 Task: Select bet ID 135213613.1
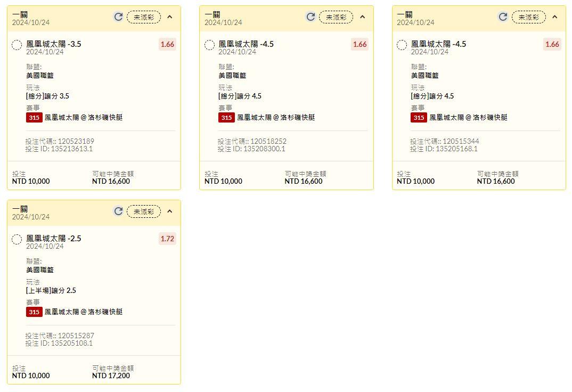71,149
